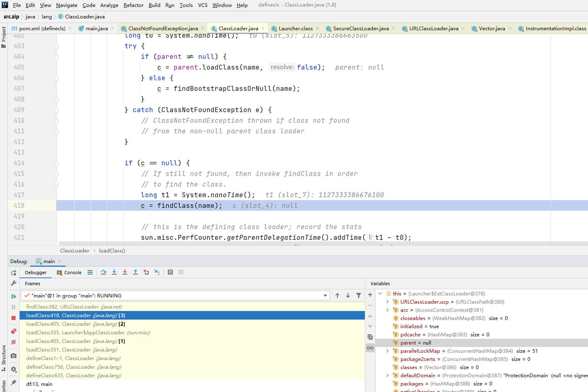Select the previous frame up arrow
Image resolution: width=588 pixels, height=392 pixels.
pos(337,295)
